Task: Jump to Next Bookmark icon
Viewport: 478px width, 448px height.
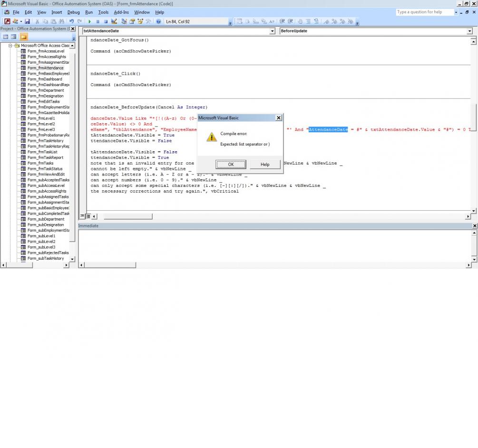Action: click(334, 21)
